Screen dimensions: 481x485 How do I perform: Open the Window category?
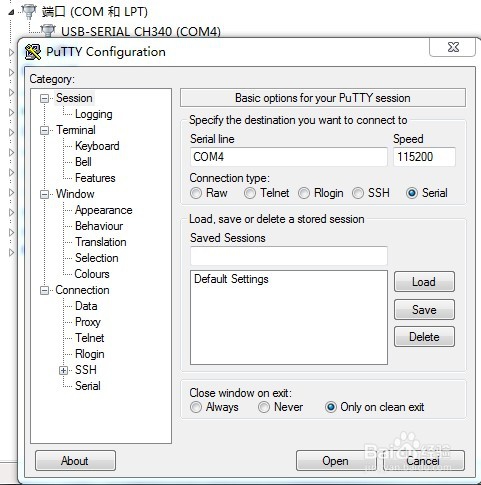[x=75, y=194]
